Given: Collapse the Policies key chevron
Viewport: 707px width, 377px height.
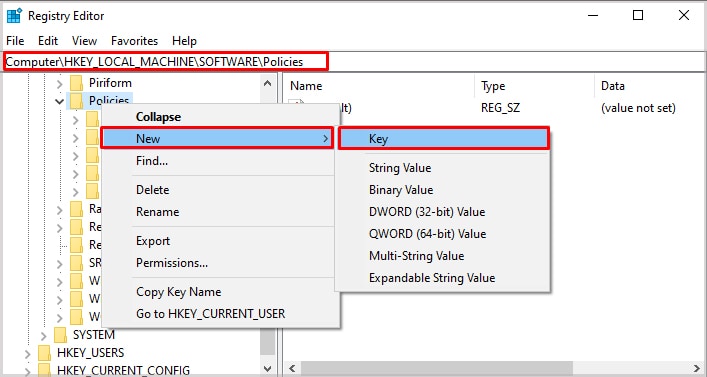Looking at the screenshot, I should click(x=60, y=101).
